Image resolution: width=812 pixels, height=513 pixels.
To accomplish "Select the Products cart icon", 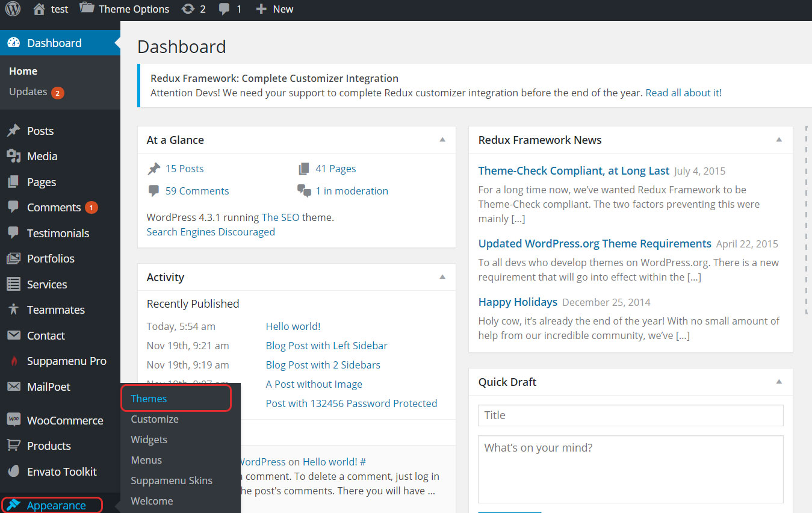I will 13,446.
